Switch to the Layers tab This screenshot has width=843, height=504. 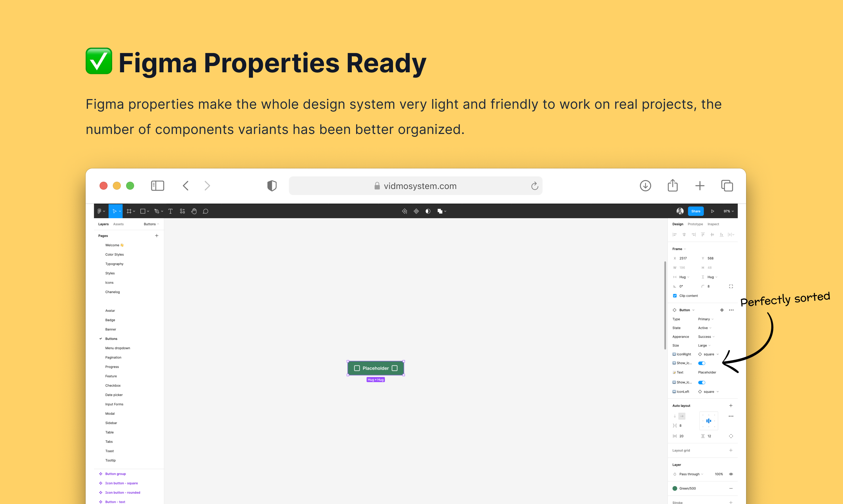pos(103,224)
